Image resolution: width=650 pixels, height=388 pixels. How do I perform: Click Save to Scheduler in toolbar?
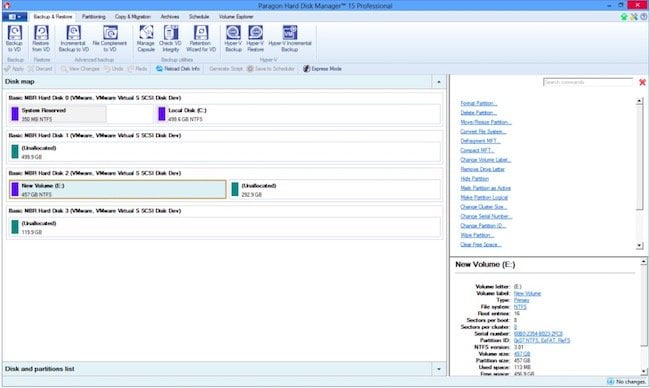(x=271, y=69)
